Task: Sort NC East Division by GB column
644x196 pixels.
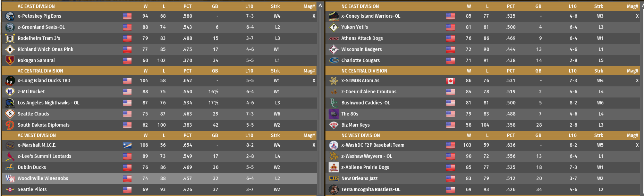Action: coord(538,6)
